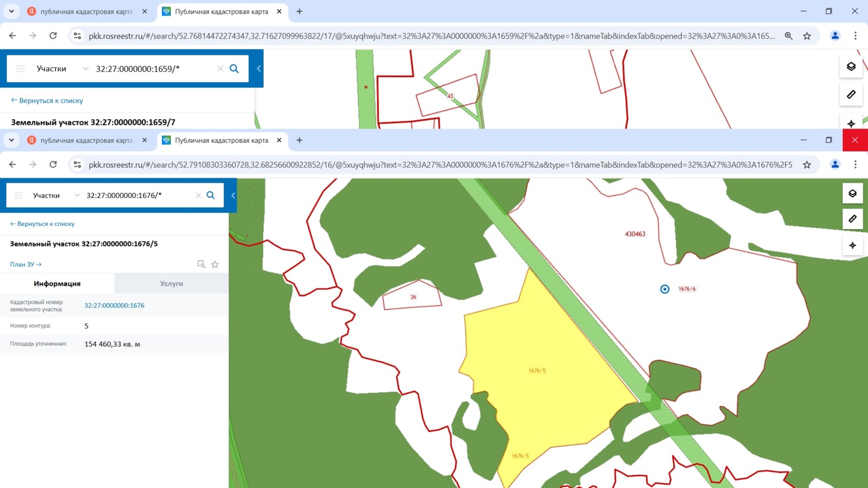Click the zoom-to-parcel icon beside План ЗУ
Viewport: 868px width, 488px height.
(201, 264)
